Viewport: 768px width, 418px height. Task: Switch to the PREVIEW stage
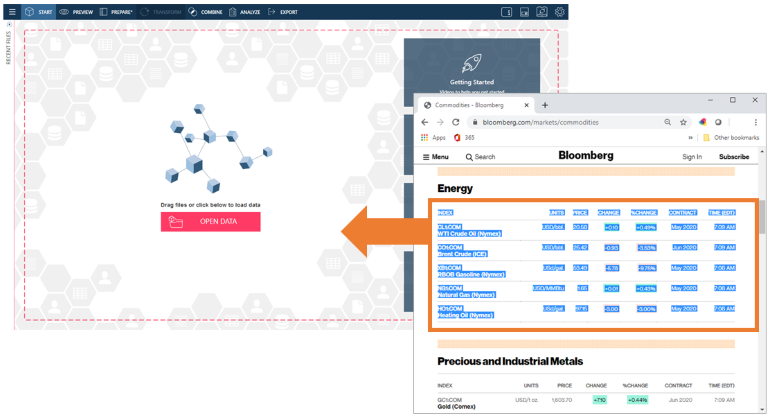pos(76,12)
